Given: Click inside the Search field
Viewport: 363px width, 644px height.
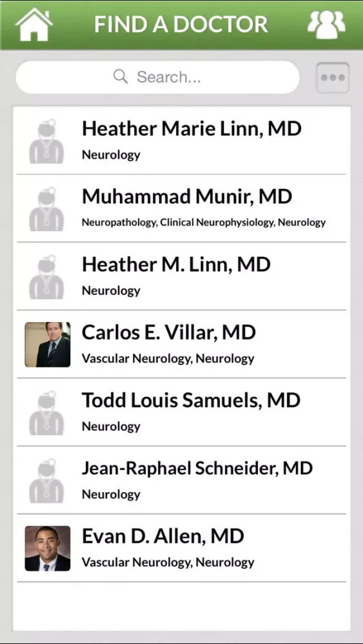Looking at the screenshot, I should click(158, 77).
